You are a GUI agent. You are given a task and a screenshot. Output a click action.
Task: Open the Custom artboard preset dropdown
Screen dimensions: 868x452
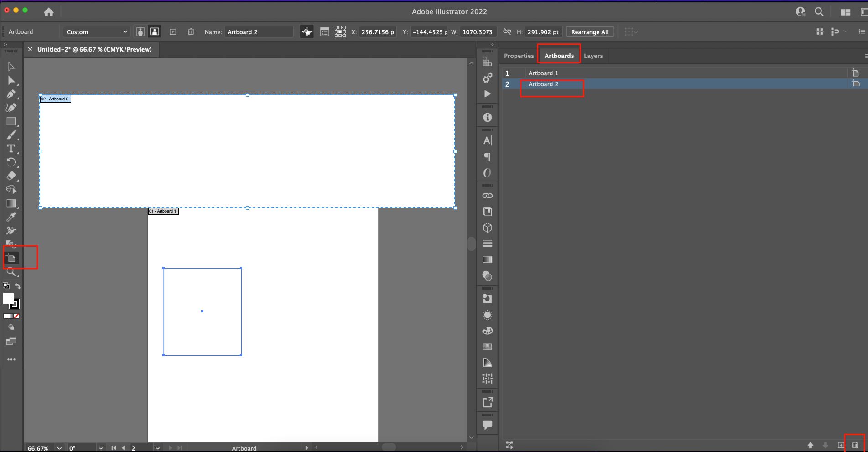(x=96, y=31)
